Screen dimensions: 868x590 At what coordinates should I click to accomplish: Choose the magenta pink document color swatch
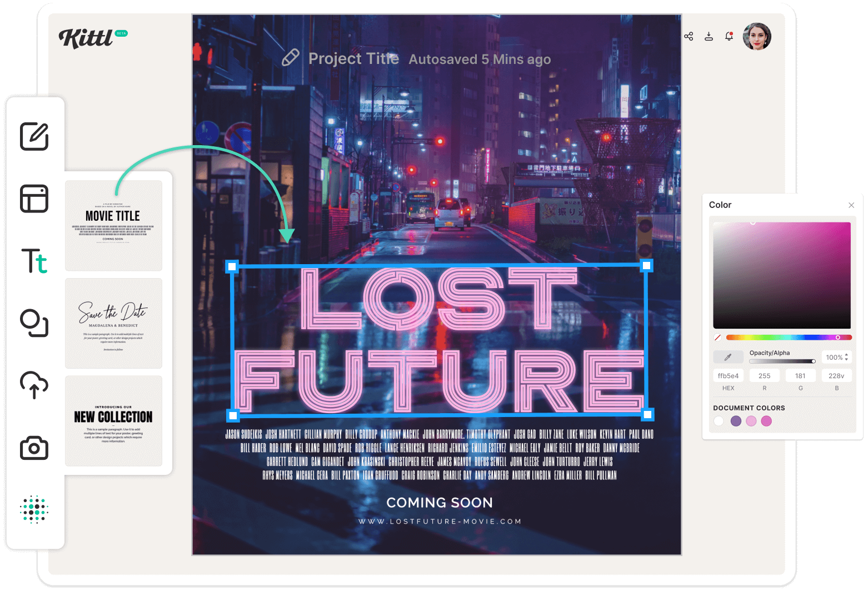coord(766,421)
